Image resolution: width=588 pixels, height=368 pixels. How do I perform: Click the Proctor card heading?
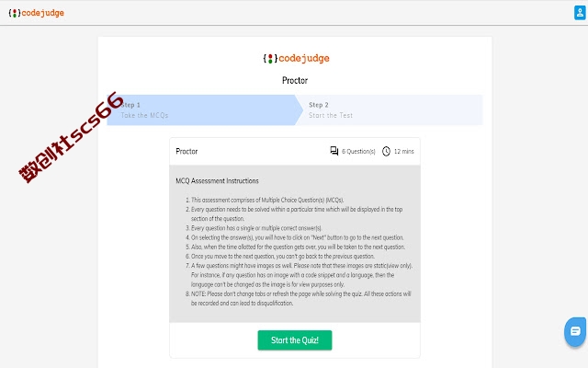pos(187,151)
